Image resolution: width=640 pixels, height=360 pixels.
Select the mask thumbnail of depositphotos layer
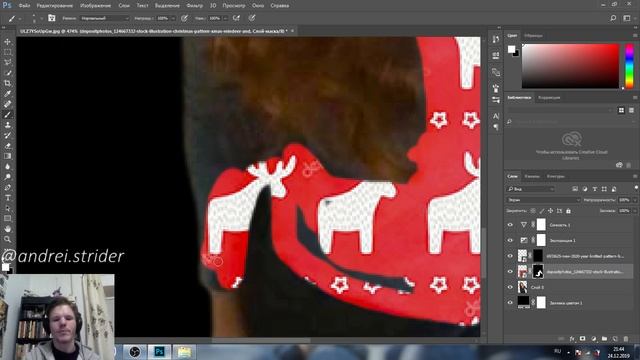tap(538, 271)
